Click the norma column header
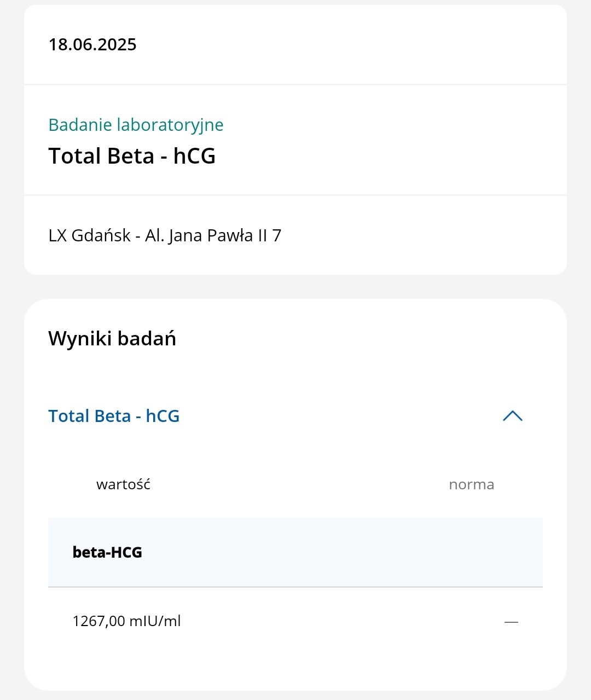 (471, 484)
